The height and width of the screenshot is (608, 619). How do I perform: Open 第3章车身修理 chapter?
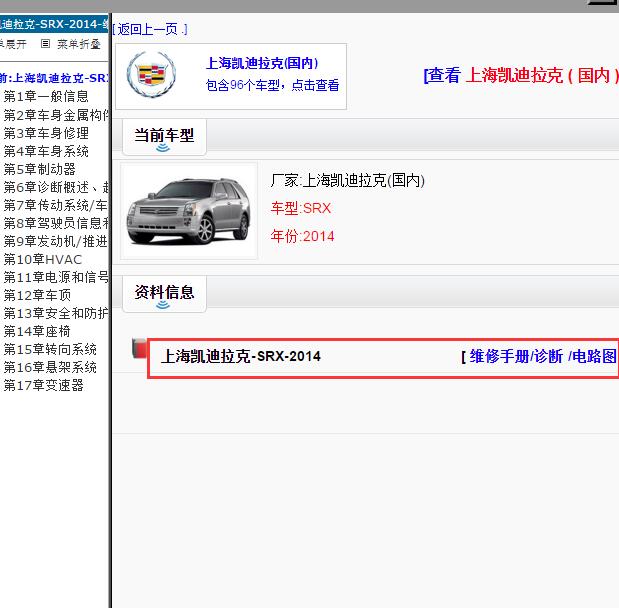pos(46,133)
